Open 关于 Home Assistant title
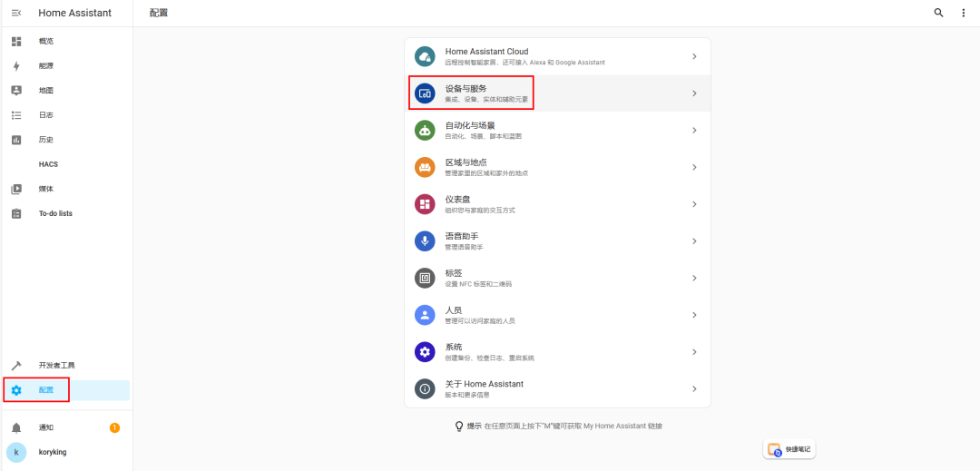The image size is (980, 471). [x=485, y=384]
